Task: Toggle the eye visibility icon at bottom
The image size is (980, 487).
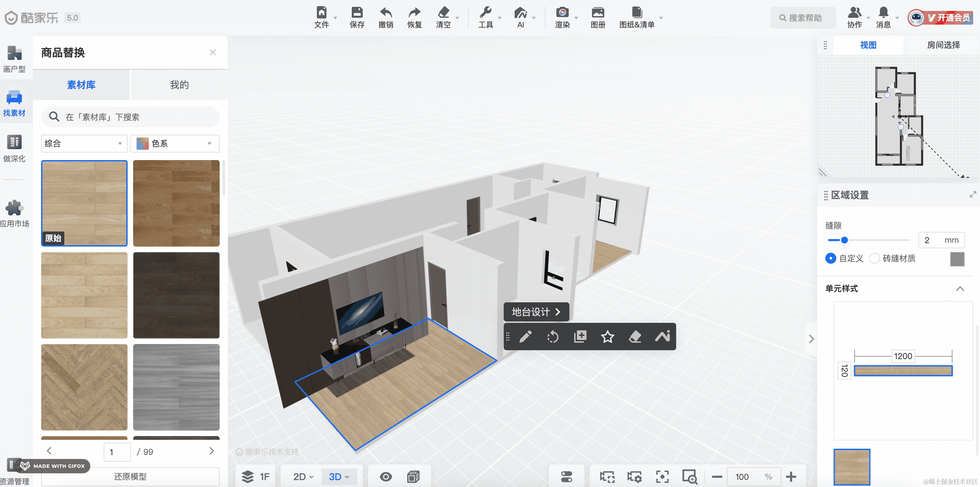Action: coord(386,477)
